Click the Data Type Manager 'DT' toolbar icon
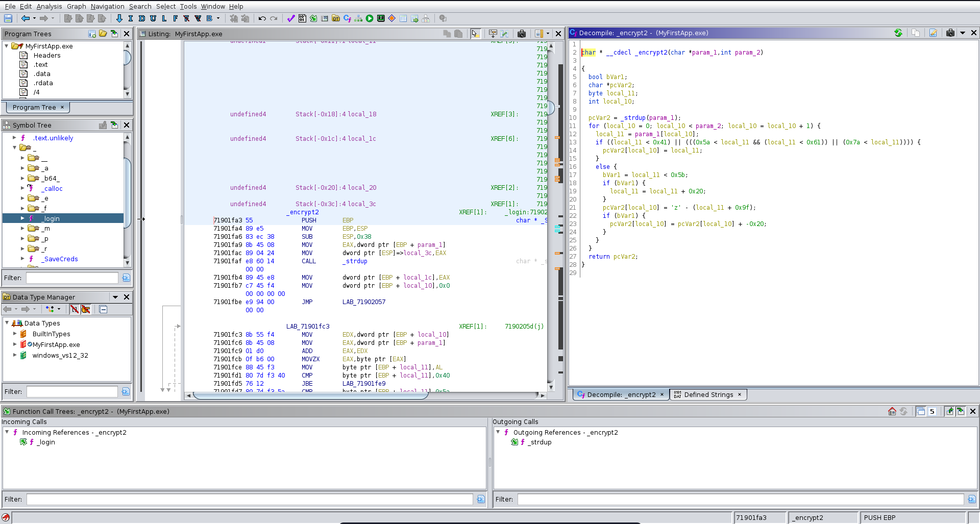Image resolution: width=980 pixels, height=524 pixels. tap(336, 18)
